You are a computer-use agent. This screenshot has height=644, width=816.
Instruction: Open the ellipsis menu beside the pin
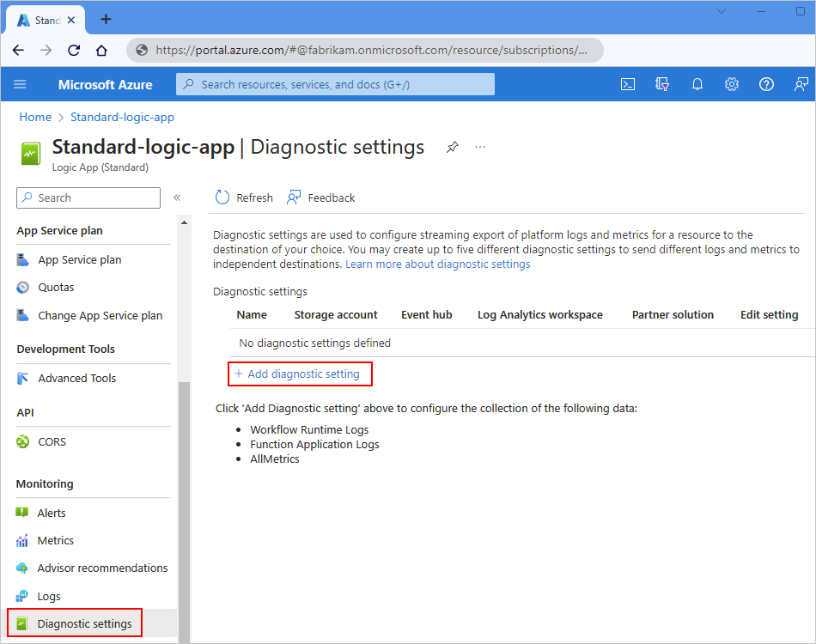pyautogui.click(x=479, y=147)
